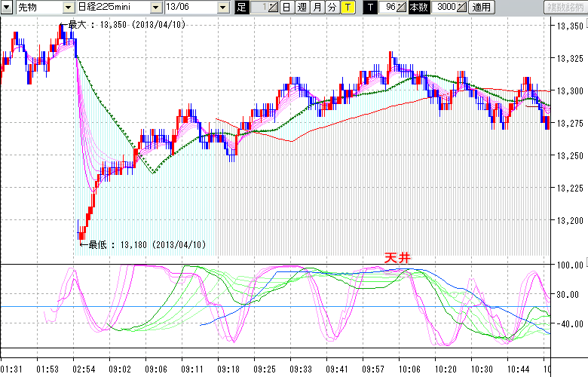The height and width of the screenshot is (377, 588).
Task: Click the 最低 13,180 low price label
Action: click(143, 244)
